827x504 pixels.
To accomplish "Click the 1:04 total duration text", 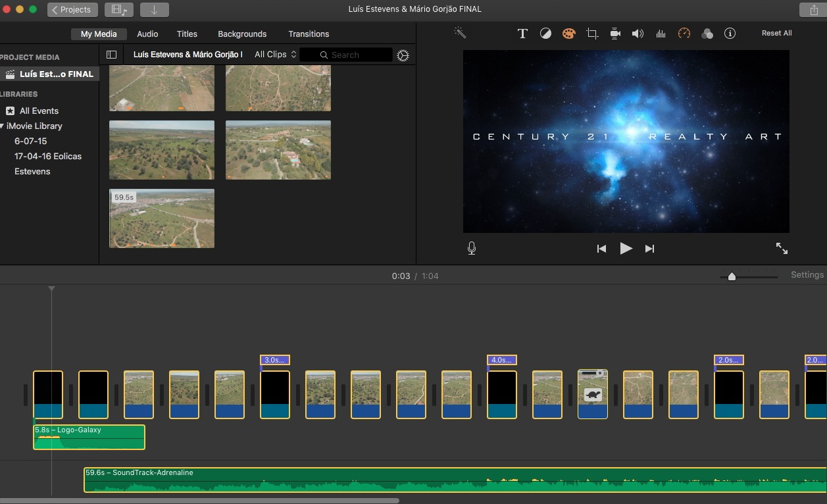I will (x=430, y=276).
